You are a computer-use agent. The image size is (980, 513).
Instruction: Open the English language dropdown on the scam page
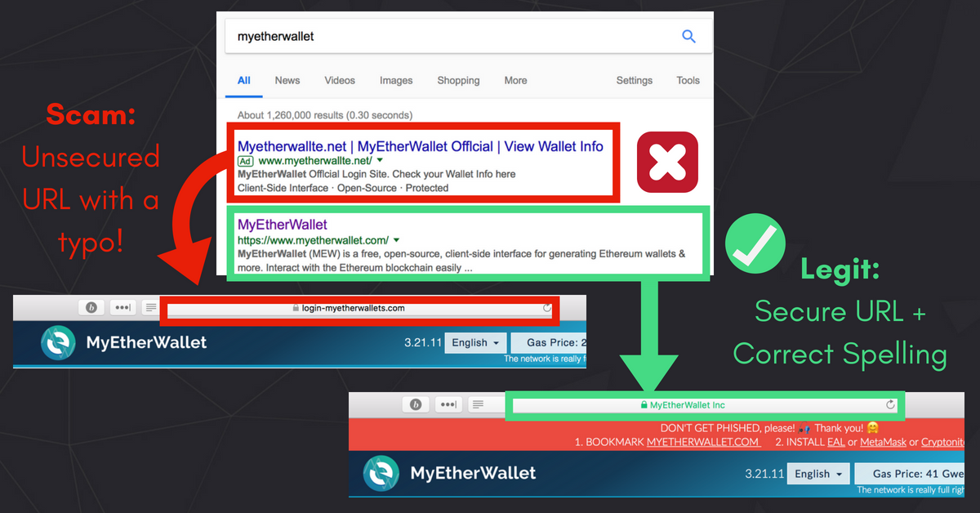476,343
